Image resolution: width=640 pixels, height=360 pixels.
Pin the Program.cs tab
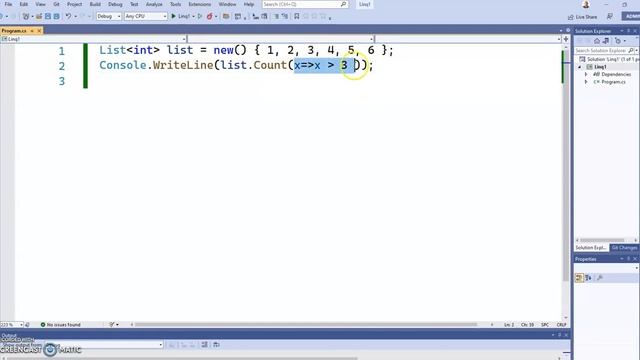[32, 31]
